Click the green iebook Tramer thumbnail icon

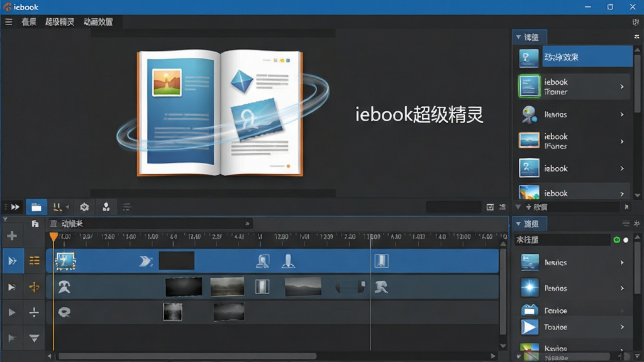pyautogui.click(x=529, y=86)
